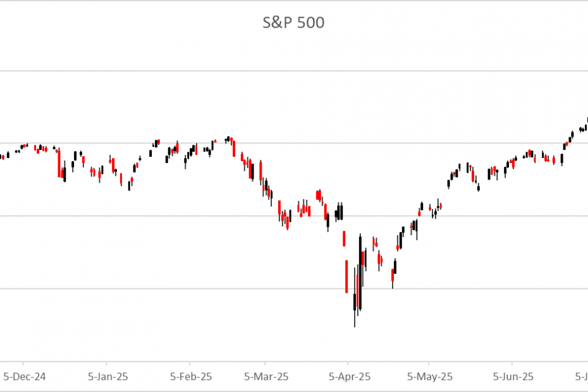Select the 5-Jan-25 date axis label
Screen dimensions: 588x392
coord(107,376)
